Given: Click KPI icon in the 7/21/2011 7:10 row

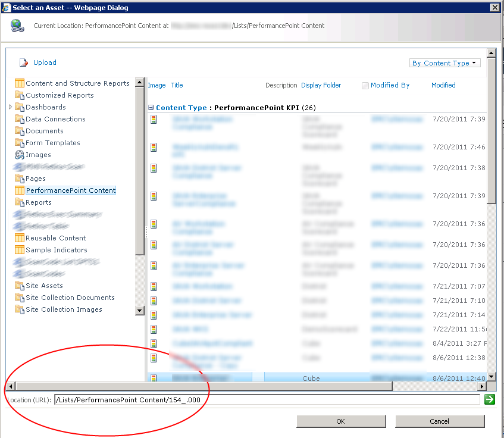Looking at the screenshot, I should (x=154, y=301).
